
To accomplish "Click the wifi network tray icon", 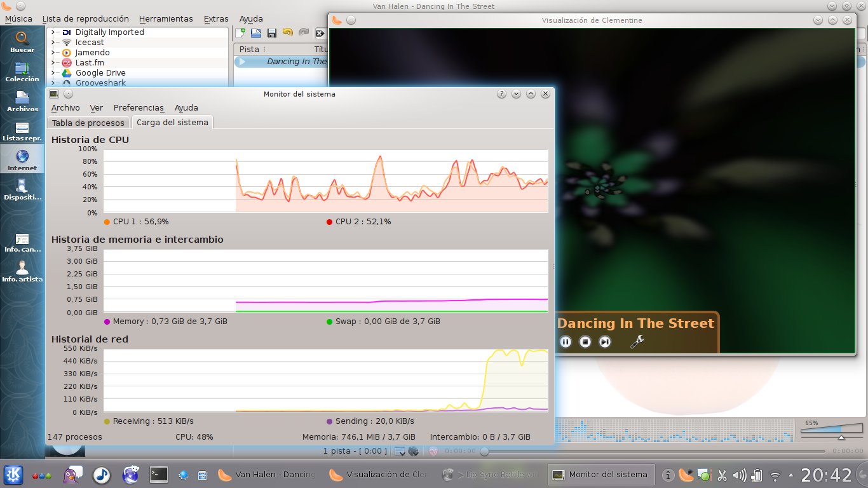I will [775, 475].
